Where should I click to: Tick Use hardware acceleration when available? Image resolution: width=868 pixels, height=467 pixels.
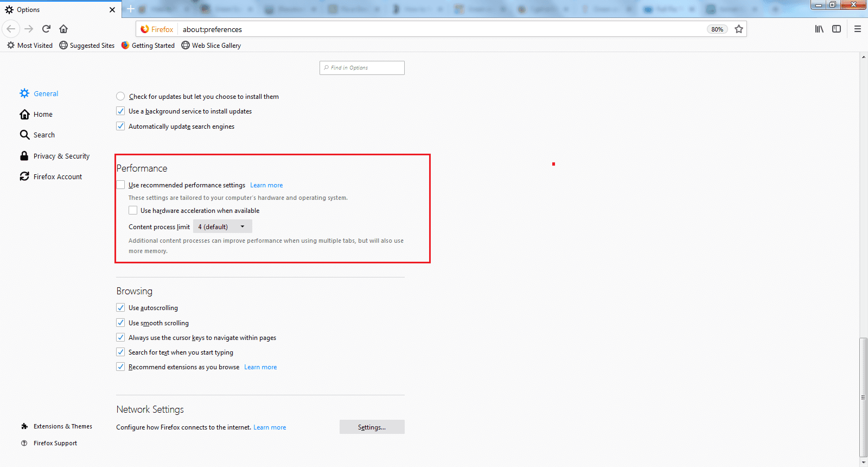coord(133,210)
